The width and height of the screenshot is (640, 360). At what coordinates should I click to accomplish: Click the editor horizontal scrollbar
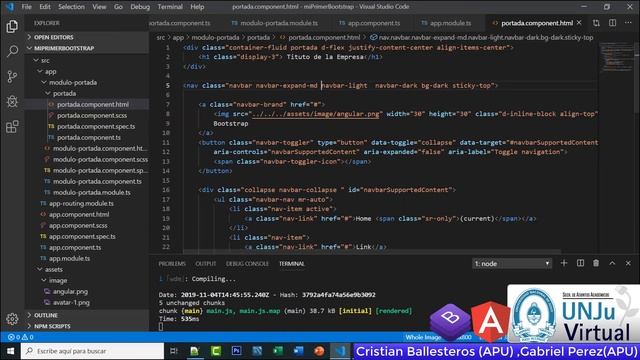point(372,251)
